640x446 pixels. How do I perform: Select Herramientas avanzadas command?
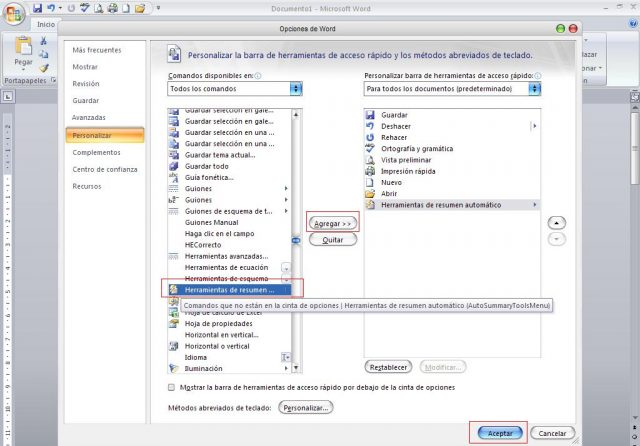click(x=229, y=256)
